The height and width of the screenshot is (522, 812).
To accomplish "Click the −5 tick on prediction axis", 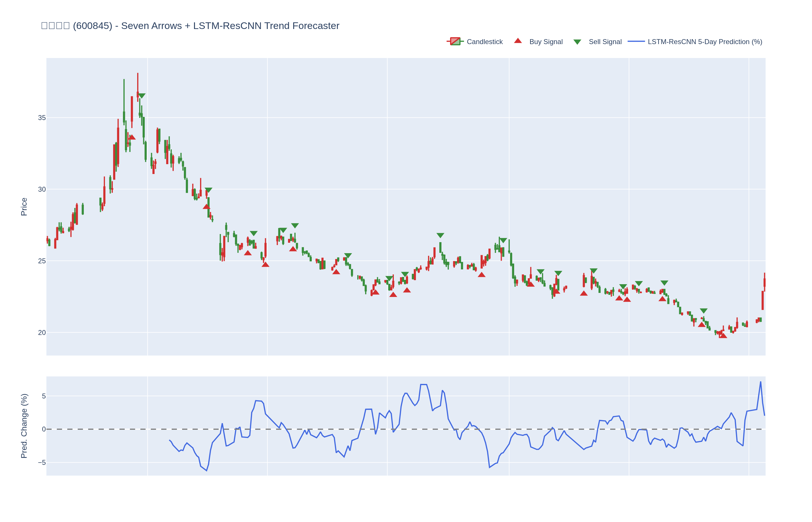I will coord(42,463).
